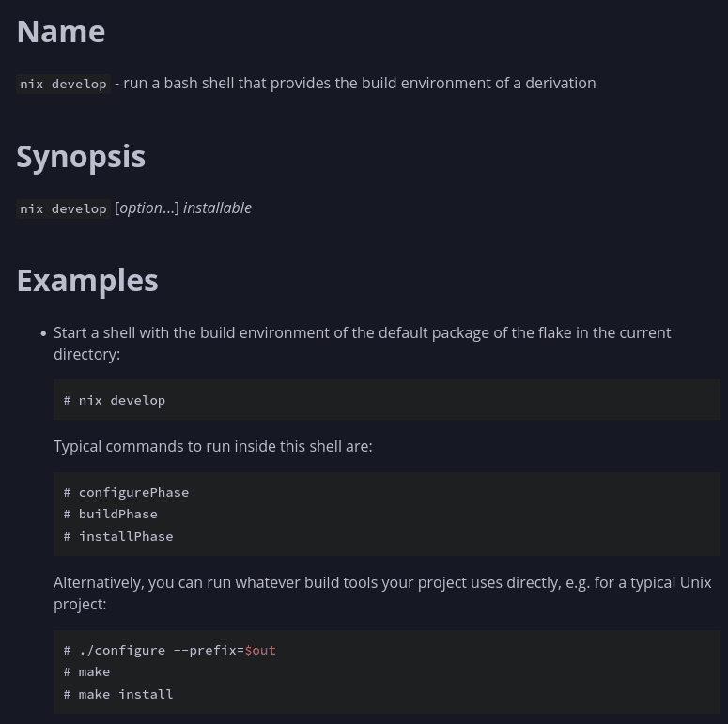Click the configurePhase code line
The width and height of the screenshot is (728, 724).
click(x=127, y=493)
